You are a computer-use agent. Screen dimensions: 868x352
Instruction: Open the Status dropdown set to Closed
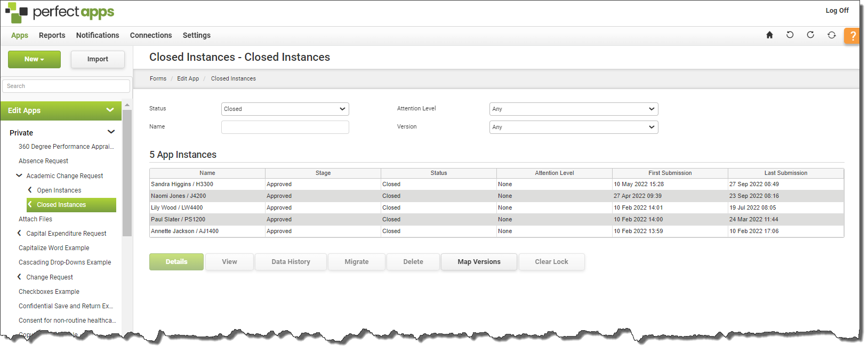click(285, 109)
